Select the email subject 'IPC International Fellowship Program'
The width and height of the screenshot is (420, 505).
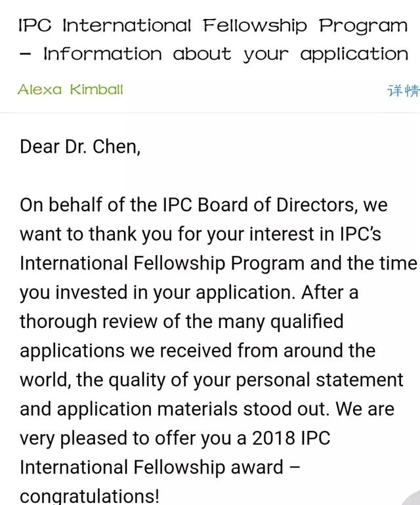213,25
